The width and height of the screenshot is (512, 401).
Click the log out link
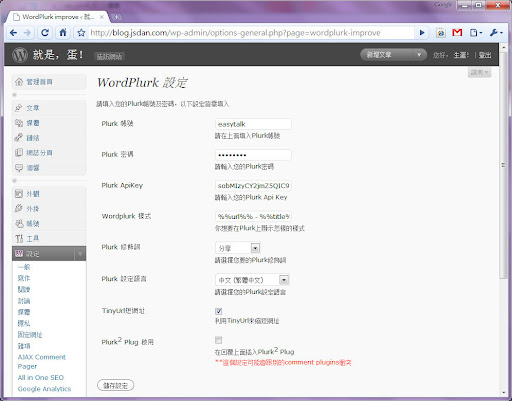(x=485, y=55)
